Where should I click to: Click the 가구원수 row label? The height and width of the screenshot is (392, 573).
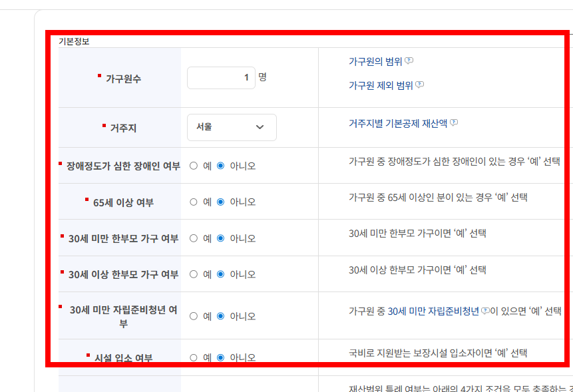click(x=123, y=79)
